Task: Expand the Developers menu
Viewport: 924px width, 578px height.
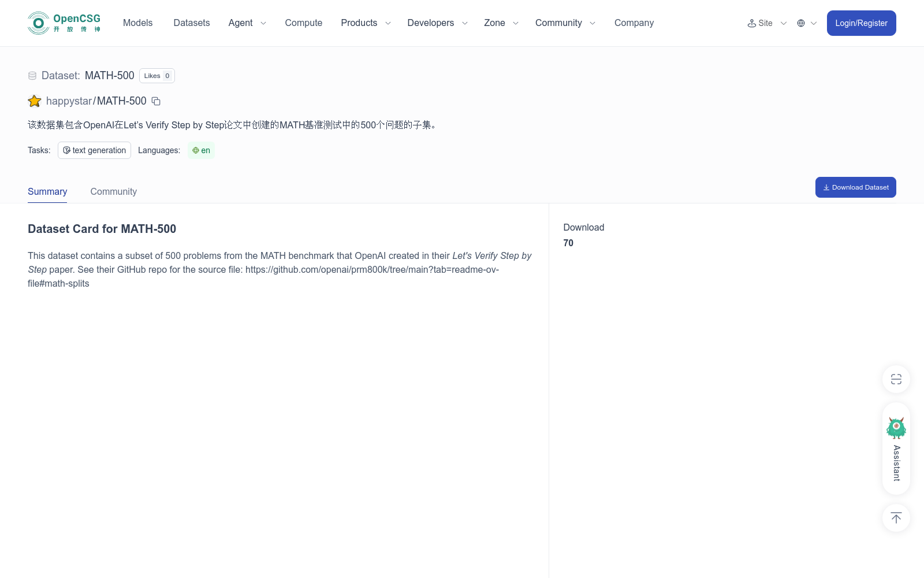Action: click(437, 23)
